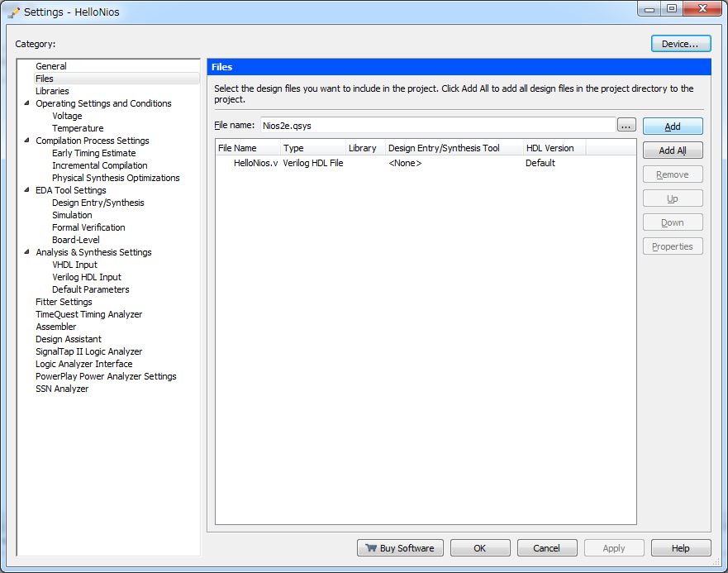Click the shopping cart icon on Buy Software
This screenshot has height=573, width=728.
pyautogui.click(x=371, y=548)
